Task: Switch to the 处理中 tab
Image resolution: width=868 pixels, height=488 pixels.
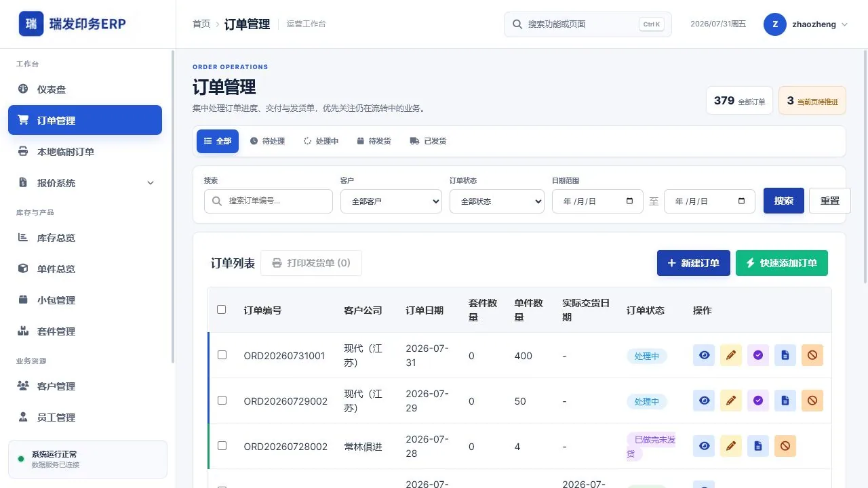Action: [x=321, y=141]
